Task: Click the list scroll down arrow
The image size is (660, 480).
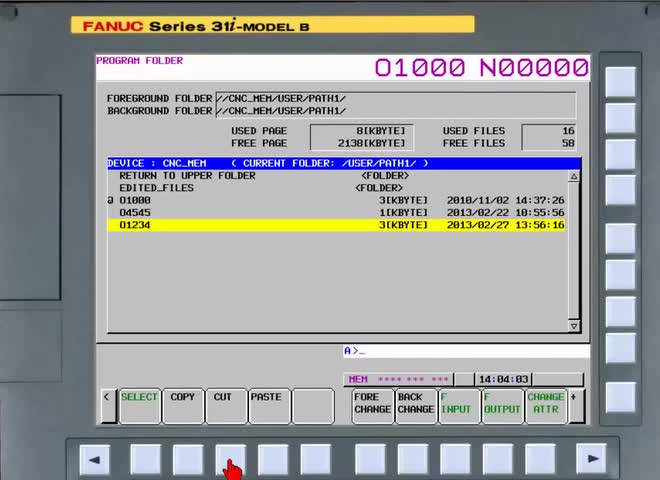Action: click(574, 326)
